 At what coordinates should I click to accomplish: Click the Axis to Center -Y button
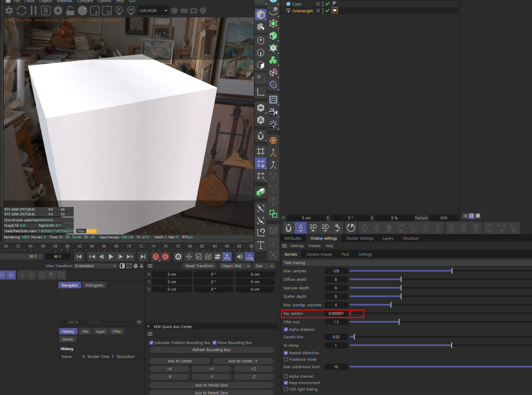[243, 361]
